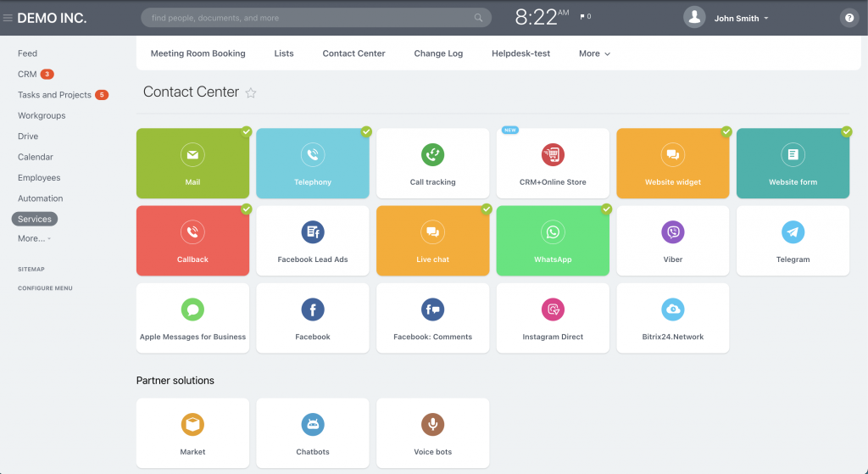
Task: Open CRM in the sidebar
Action: [x=27, y=75]
